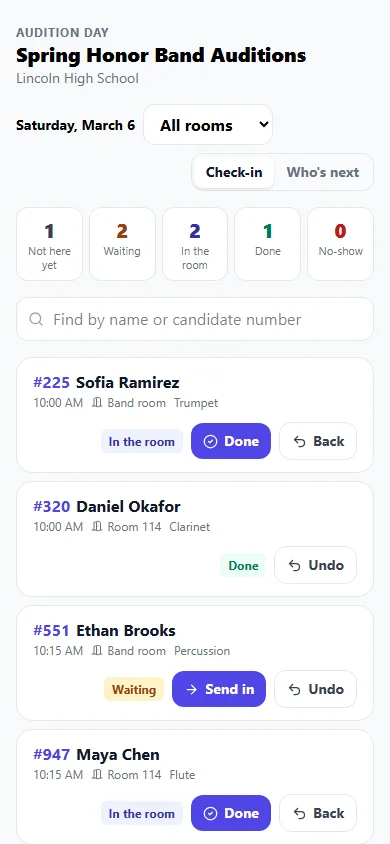The image size is (390, 844).
Task: Click the room icon on Maya Chen's card
Action: 97,775
